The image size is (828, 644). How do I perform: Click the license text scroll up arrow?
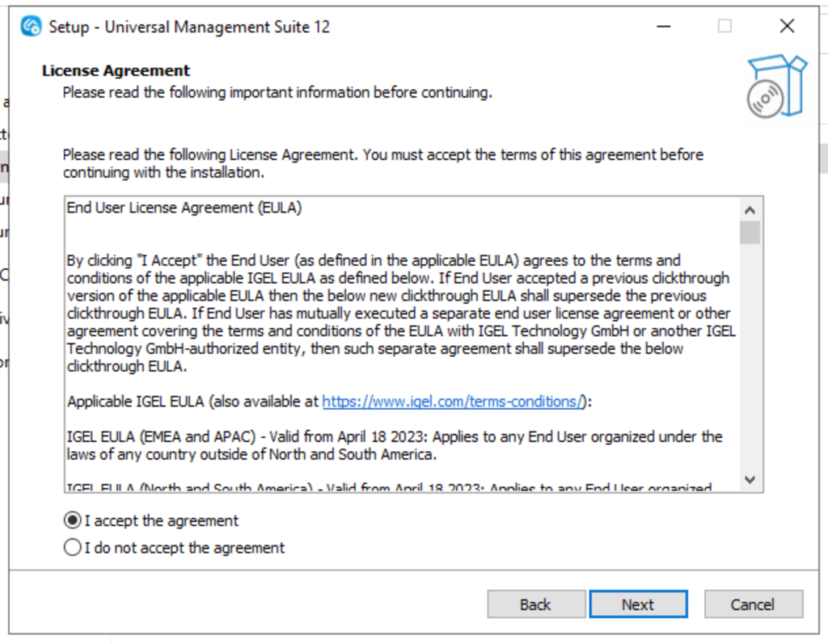tap(750, 210)
